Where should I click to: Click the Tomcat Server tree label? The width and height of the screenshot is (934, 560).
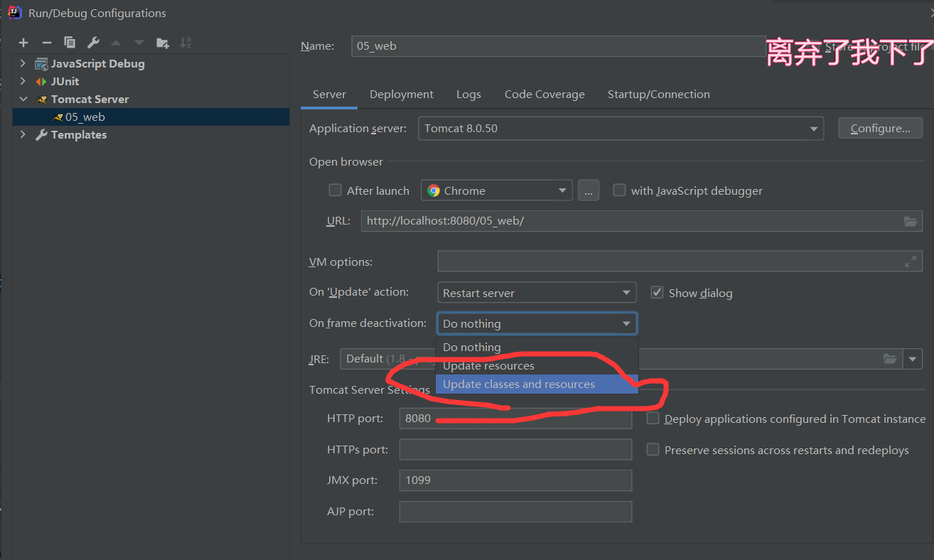click(90, 99)
